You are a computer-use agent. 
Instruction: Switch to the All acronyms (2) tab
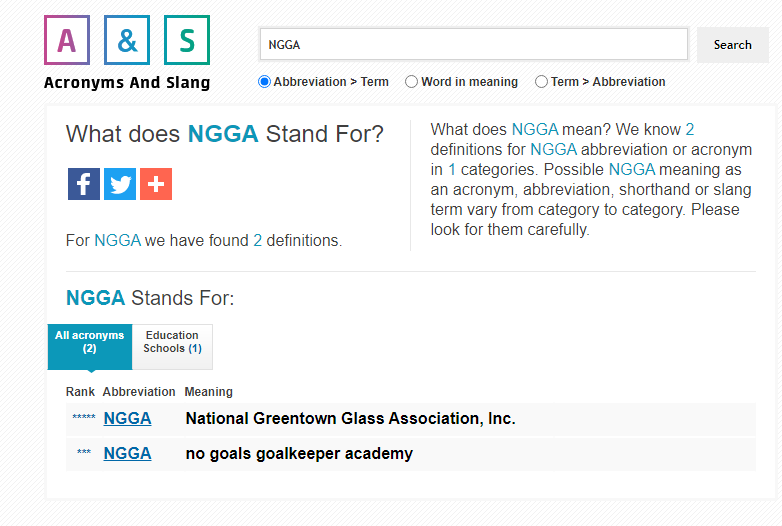90,347
